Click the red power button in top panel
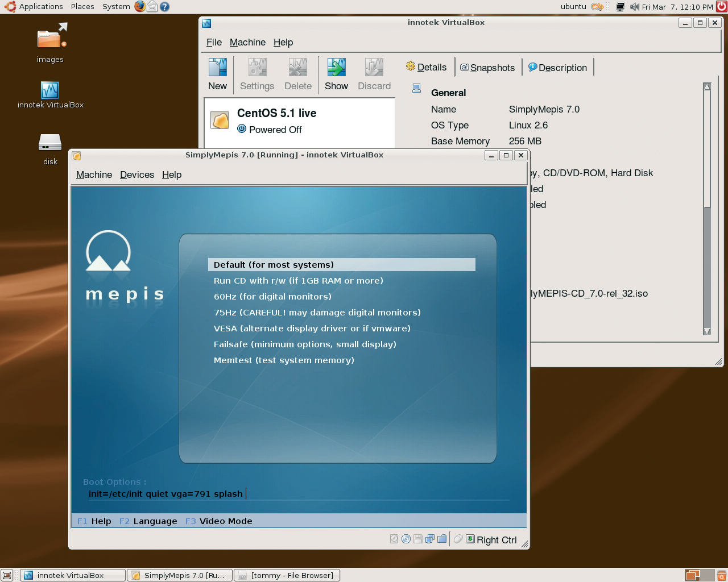The height and width of the screenshot is (582, 728). (722, 6)
